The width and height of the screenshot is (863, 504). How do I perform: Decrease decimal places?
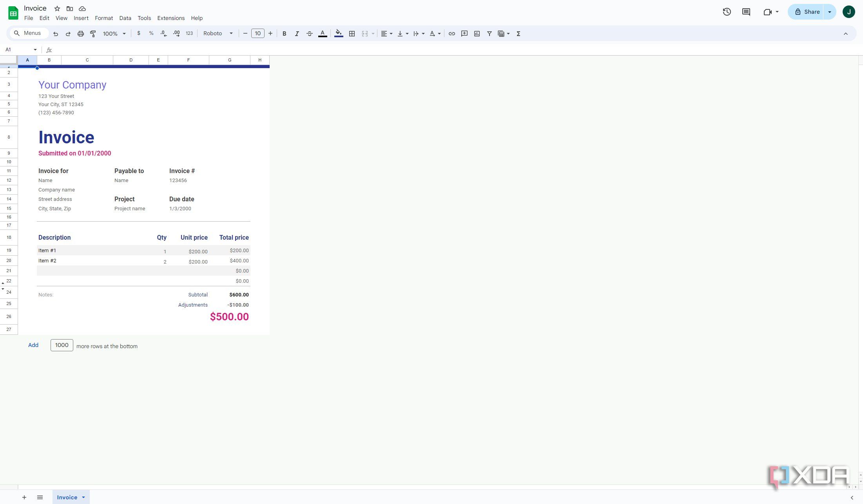[163, 34]
